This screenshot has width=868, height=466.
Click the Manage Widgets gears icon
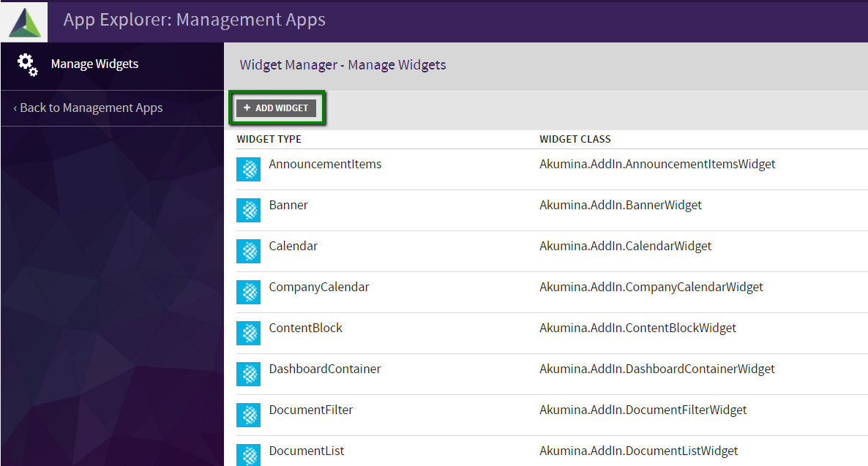pos(28,64)
